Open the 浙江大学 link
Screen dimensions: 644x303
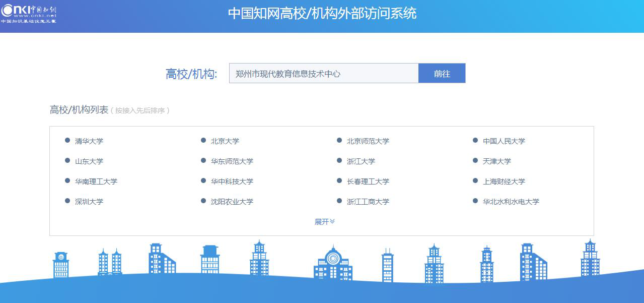pos(361,161)
